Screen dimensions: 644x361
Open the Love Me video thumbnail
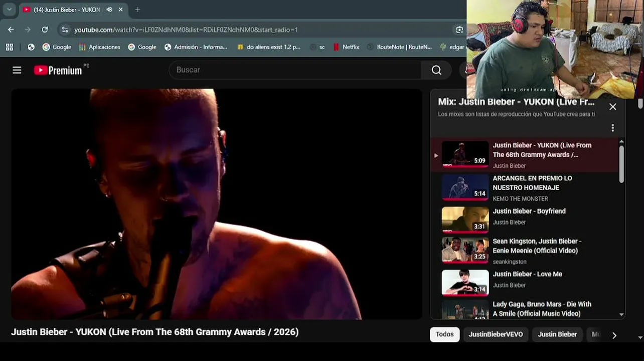(x=465, y=283)
